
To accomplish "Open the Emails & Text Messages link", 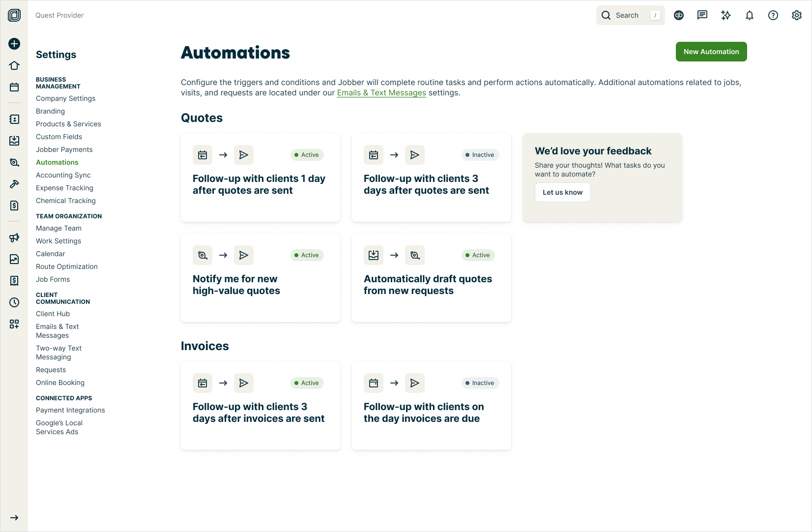I will (381, 92).
